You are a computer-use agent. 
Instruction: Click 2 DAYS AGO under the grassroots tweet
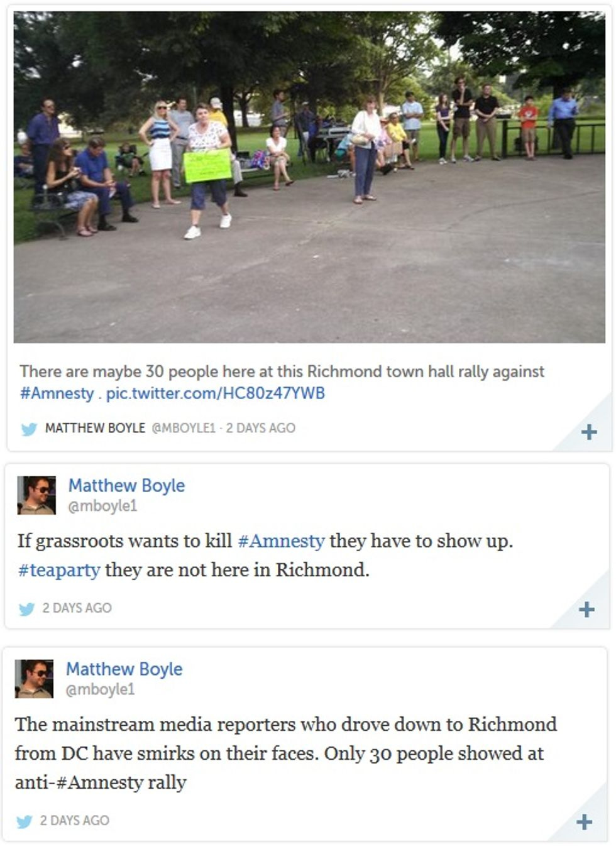point(77,608)
